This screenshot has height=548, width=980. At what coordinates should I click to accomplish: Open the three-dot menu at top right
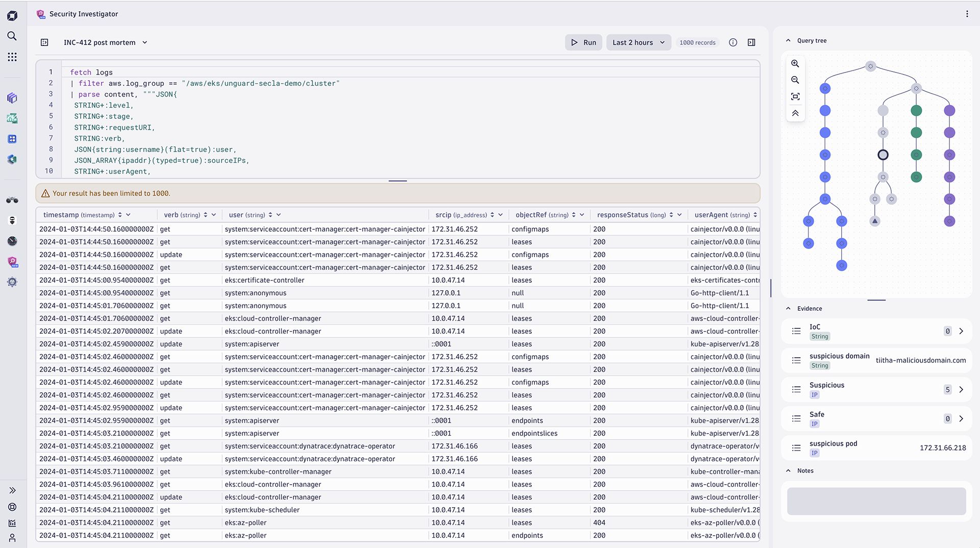(967, 14)
